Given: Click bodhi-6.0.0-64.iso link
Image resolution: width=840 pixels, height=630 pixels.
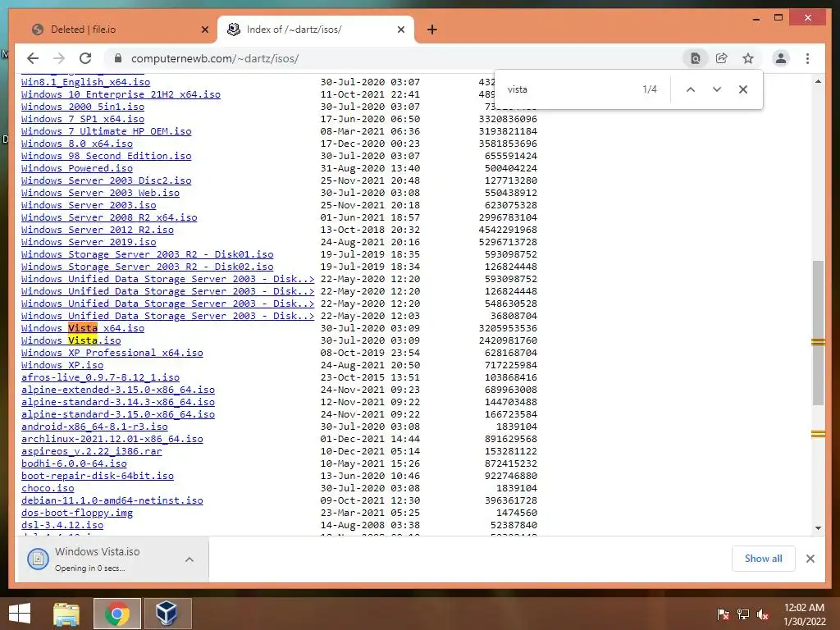Looking at the screenshot, I should [x=74, y=464].
